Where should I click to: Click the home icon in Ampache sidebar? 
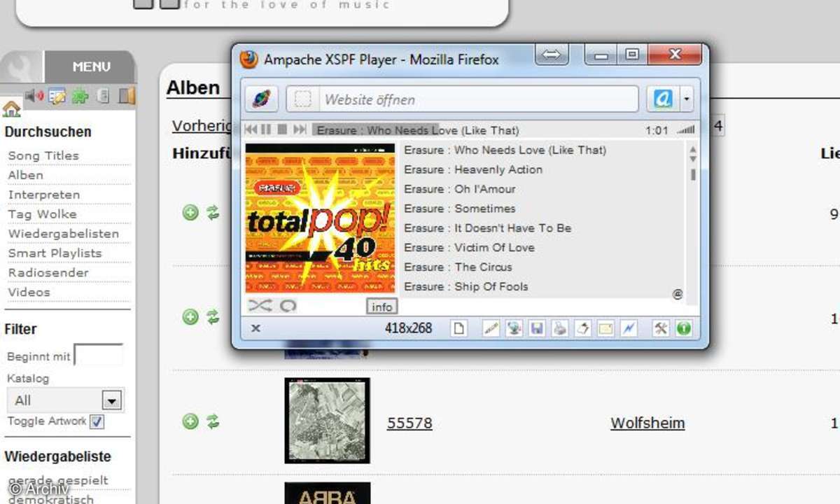[11, 108]
